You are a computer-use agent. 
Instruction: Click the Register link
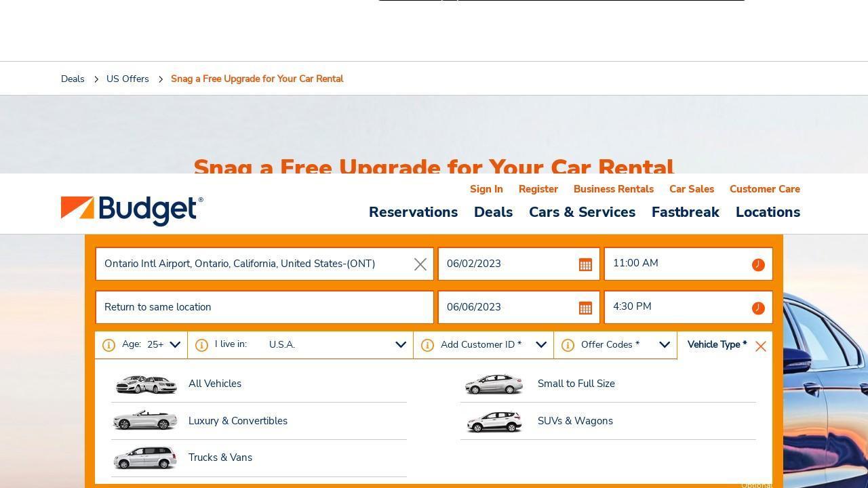538,189
